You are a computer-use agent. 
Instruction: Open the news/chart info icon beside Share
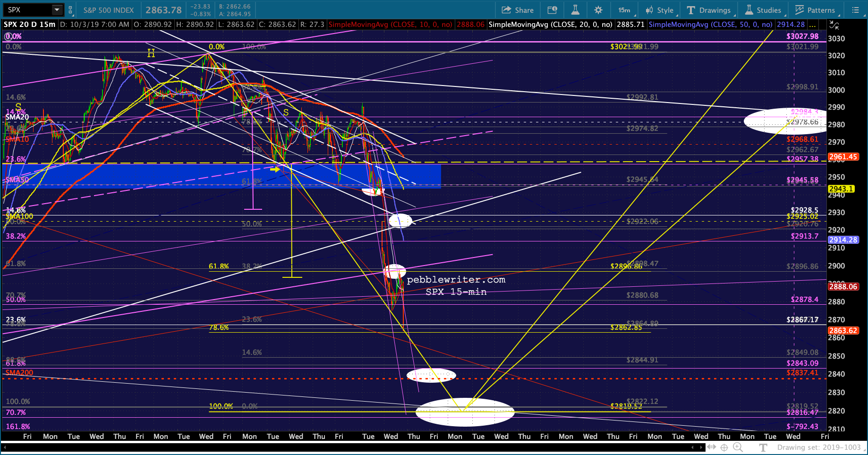pos(552,10)
